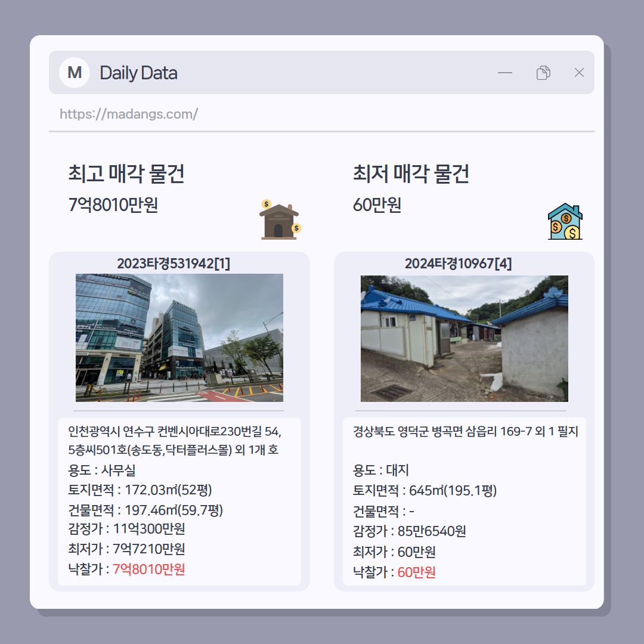Open the https://madangs.com/ link
The image size is (644, 644).
coord(129,114)
